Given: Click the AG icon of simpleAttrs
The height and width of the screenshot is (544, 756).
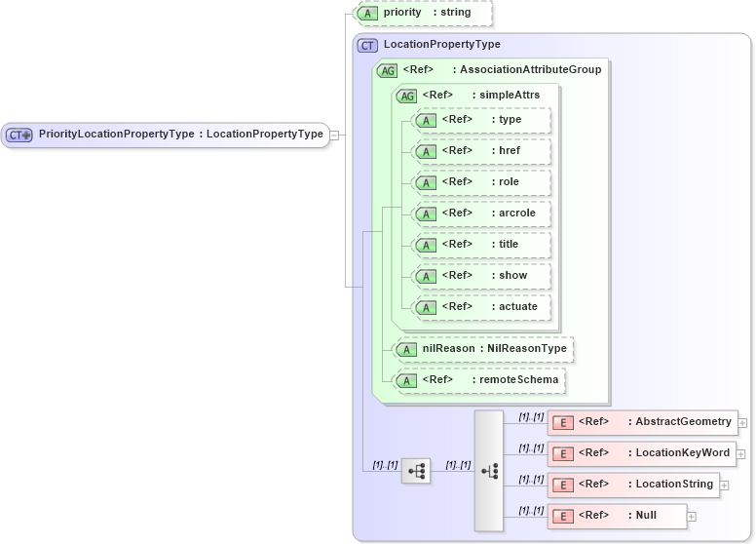Looking at the screenshot, I should pos(406,96).
